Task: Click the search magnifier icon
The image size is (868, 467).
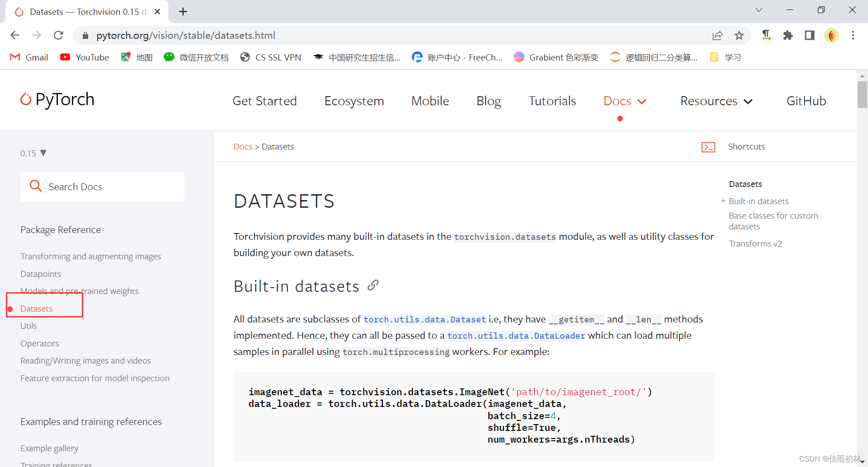Action: coord(36,186)
